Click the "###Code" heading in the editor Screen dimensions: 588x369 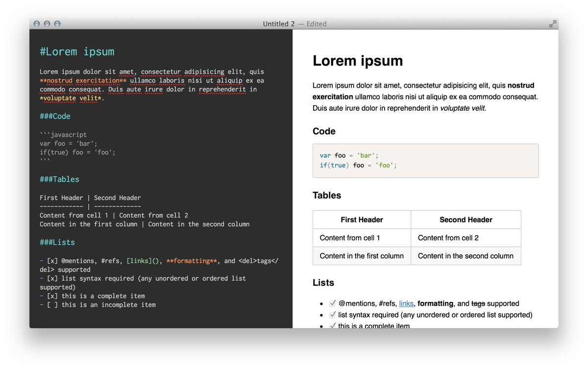click(55, 116)
